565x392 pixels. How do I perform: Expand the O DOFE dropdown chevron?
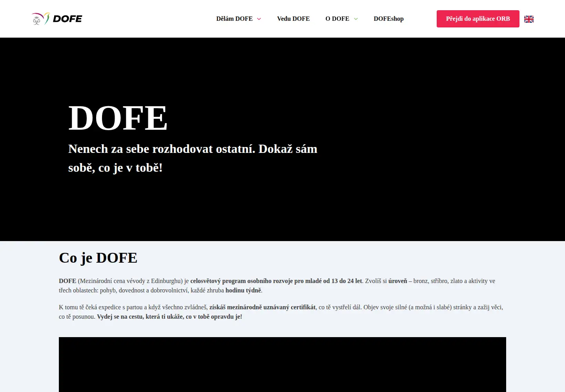pyautogui.click(x=356, y=19)
